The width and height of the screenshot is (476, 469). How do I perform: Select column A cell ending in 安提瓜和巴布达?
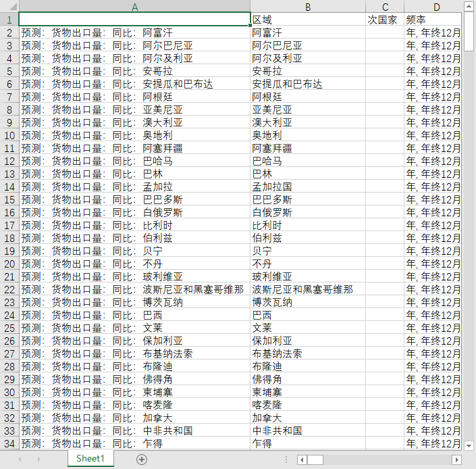tap(134, 84)
